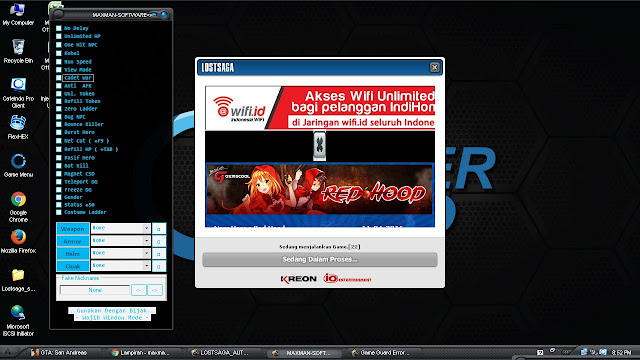
Task: Toggle the Burst Hero checkbox
Action: 59,132
